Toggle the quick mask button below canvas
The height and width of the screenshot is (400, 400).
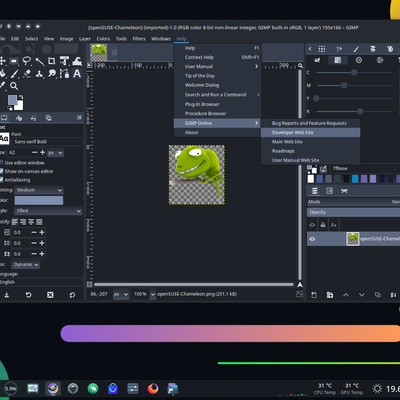point(89,284)
